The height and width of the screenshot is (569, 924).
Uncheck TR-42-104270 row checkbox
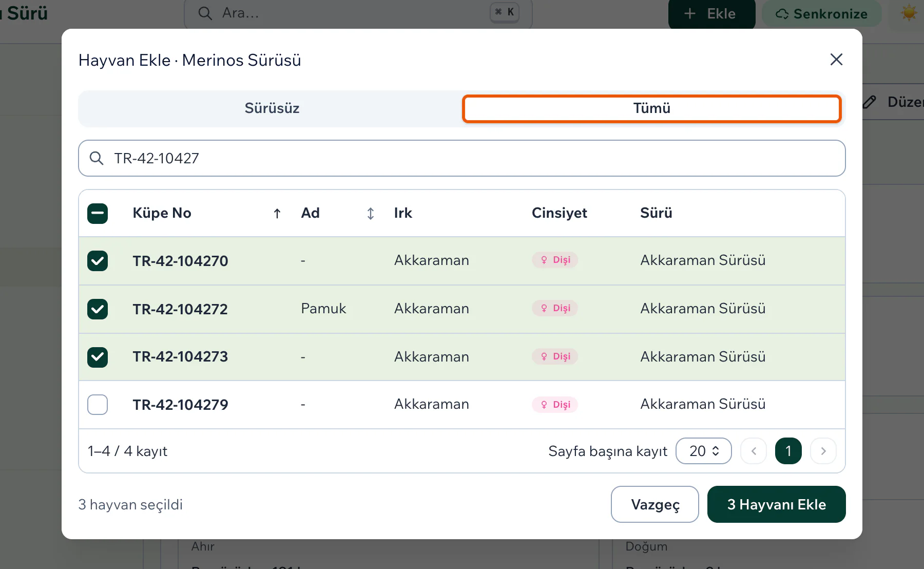click(98, 261)
